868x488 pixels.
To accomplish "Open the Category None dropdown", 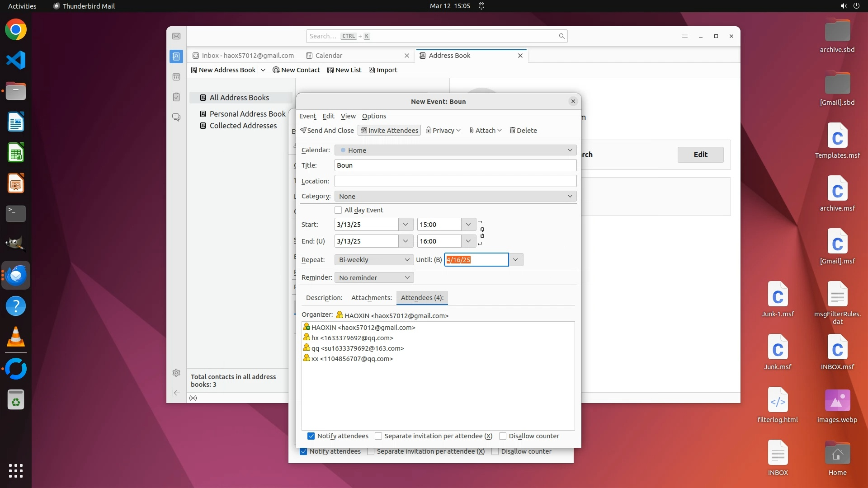I will [x=455, y=196].
